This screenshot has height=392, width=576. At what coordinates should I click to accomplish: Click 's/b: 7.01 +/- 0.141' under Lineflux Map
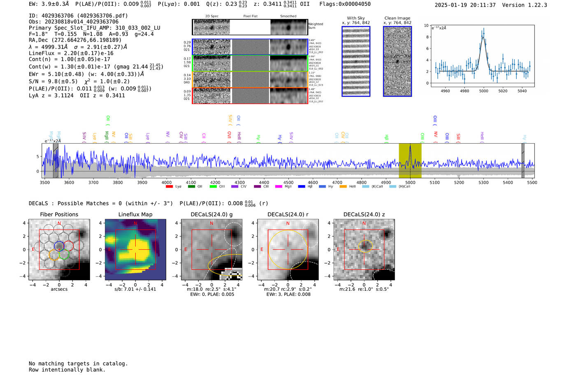(135, 289)
